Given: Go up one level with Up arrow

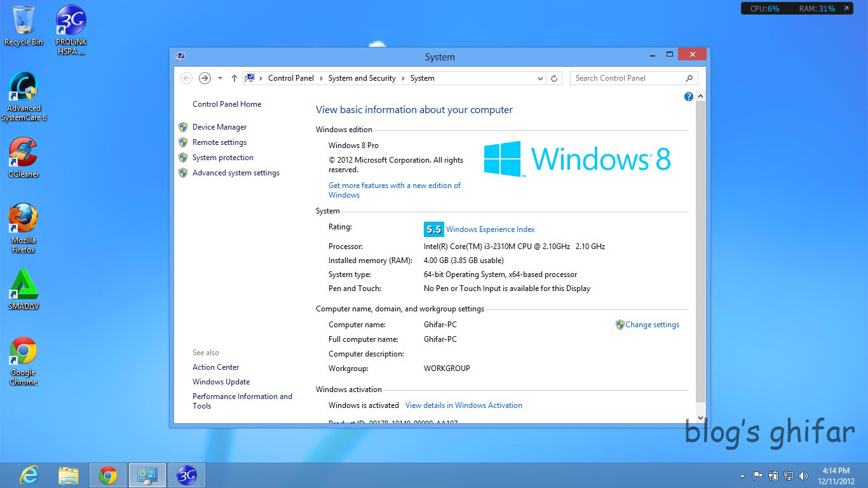Looking at the screenshot, I should (x=234, y=78).
